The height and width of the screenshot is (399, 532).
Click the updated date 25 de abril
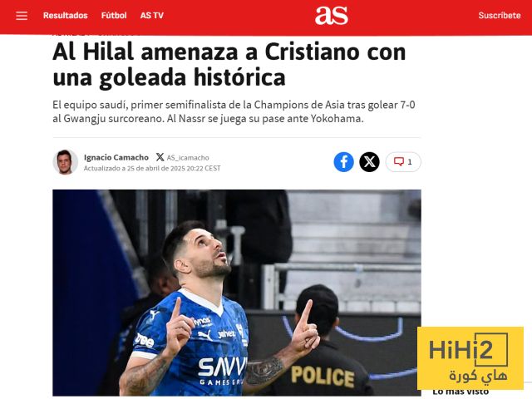coord(152,168)
